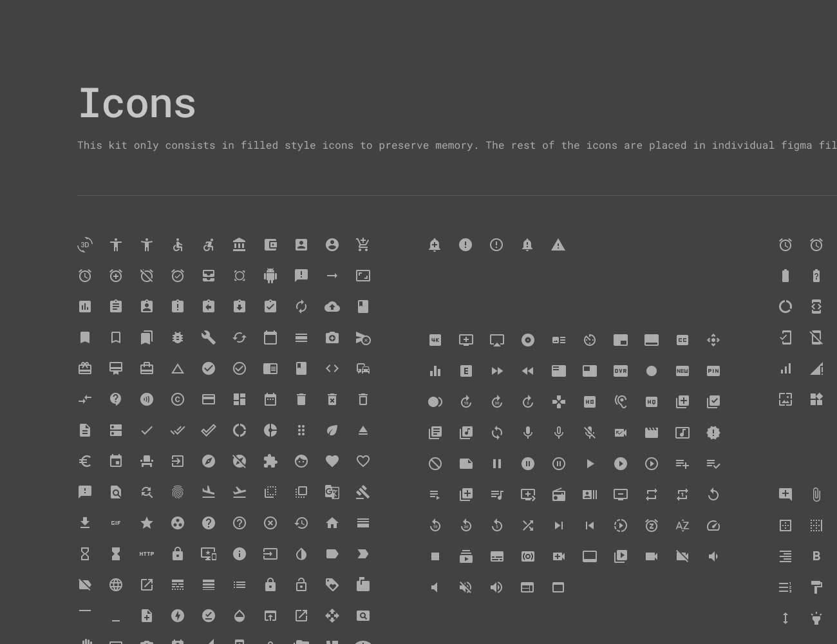
Task: Click the triangle warning icon
Action: tap(558, 245)
